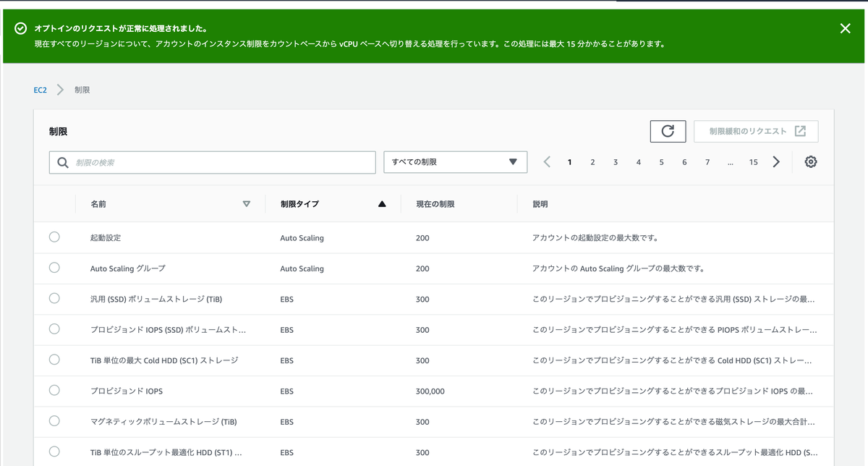Viewport: 868px width, 466px height.
Task: Dismiss the green success banner with X
Action: 845,28
